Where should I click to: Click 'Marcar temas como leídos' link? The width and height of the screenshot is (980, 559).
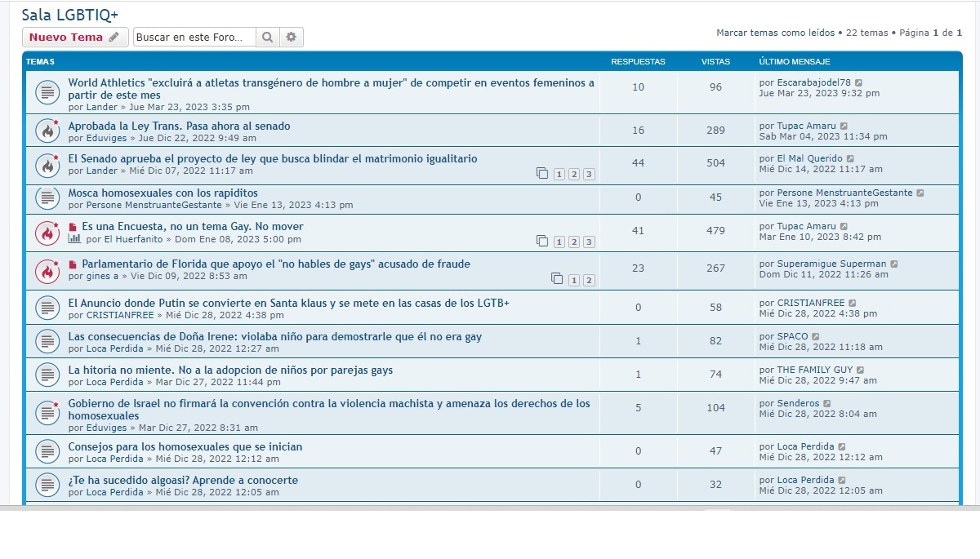click(x=776, y=33)
